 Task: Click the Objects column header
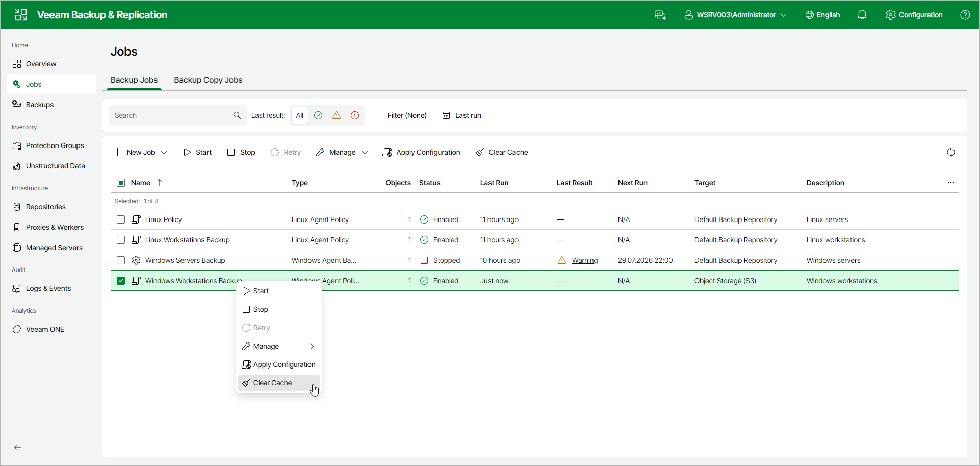pyautogui.click(x=398, y=183)
